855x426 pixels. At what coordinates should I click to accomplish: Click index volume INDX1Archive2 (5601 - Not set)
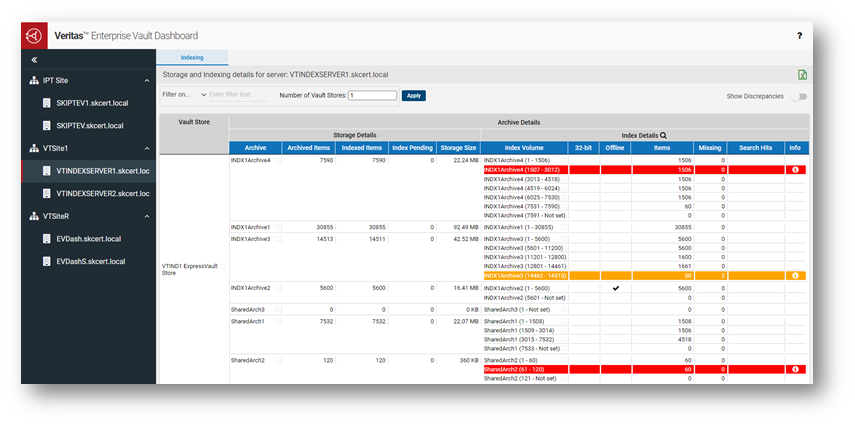point(525,298)
